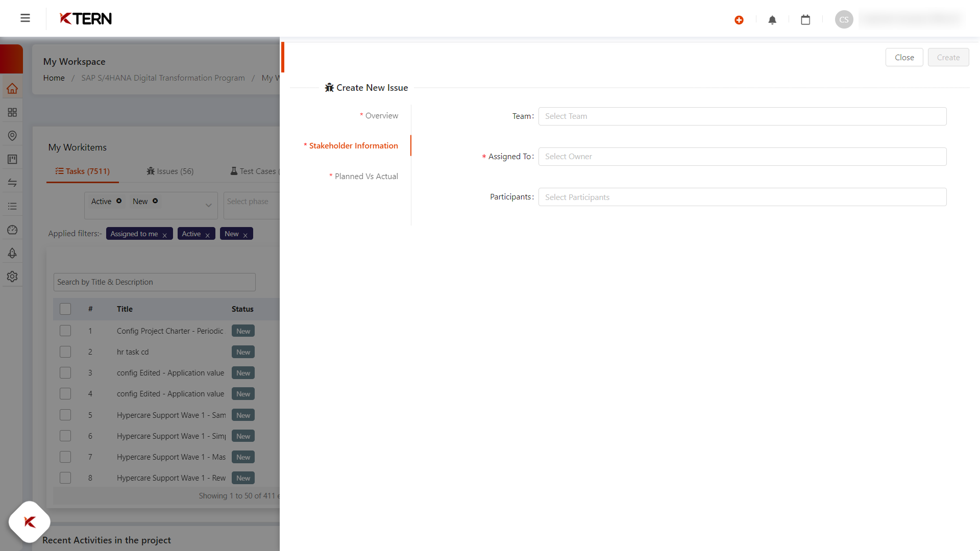Viewport: 980px width, 551px height.
Task: Click the Close button
Action: tap(904, 58)
